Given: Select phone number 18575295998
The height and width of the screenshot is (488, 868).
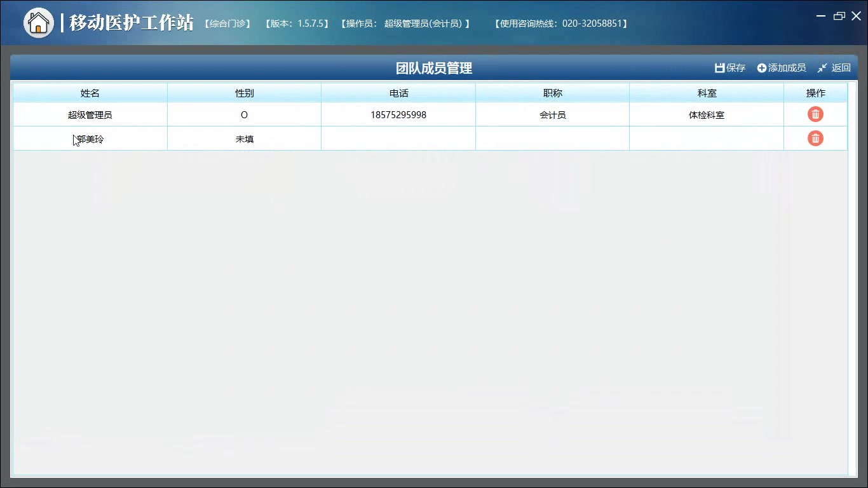Looking at the screenshot, I should point(398,115).
